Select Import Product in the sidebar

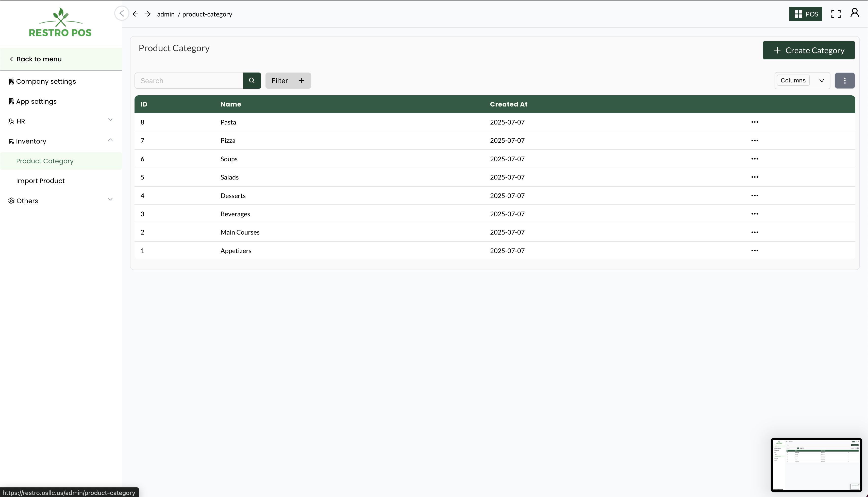coord(40,181)
